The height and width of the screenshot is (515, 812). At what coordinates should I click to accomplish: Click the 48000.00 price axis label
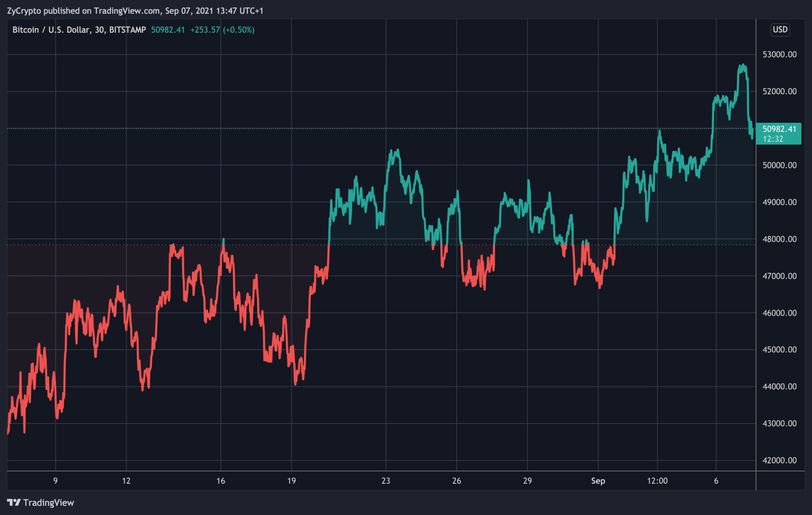tap(779, 239)
